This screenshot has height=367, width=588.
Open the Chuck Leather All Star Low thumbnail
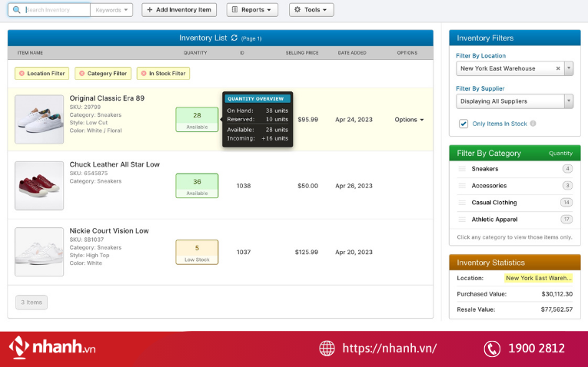coord(39,186)
